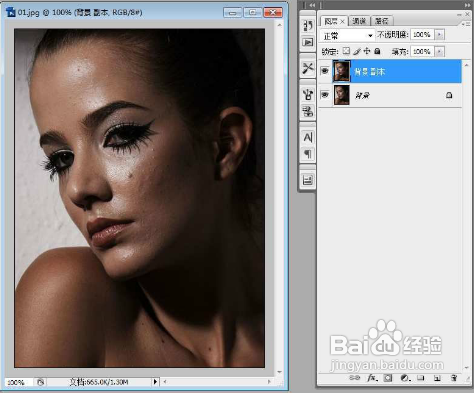The width and height of the screenshot is (474, 393).
Task: Hide the 背景 layer eye
Action: point(324,95)
